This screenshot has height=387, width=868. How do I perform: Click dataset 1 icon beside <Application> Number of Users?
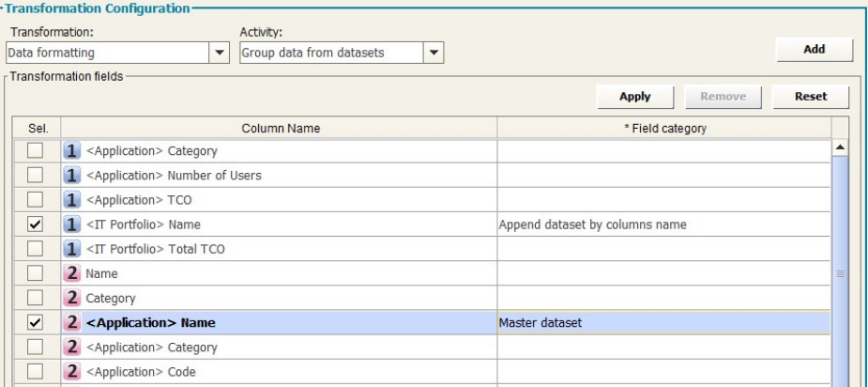(73, 175)
